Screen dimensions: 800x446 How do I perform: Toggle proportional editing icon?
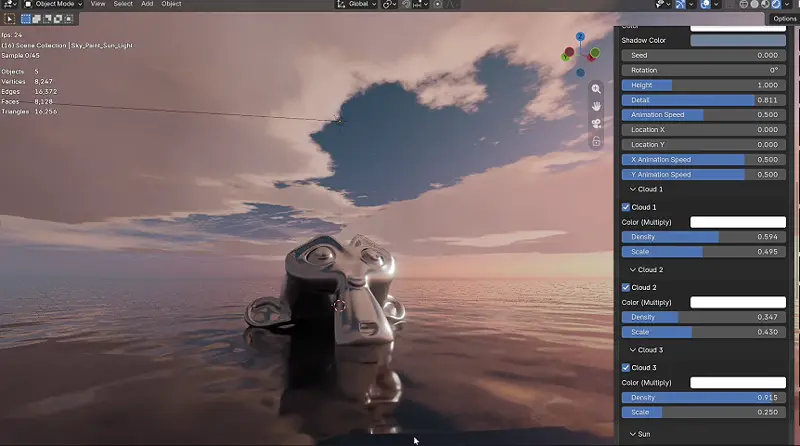click(x=438, y=4)
